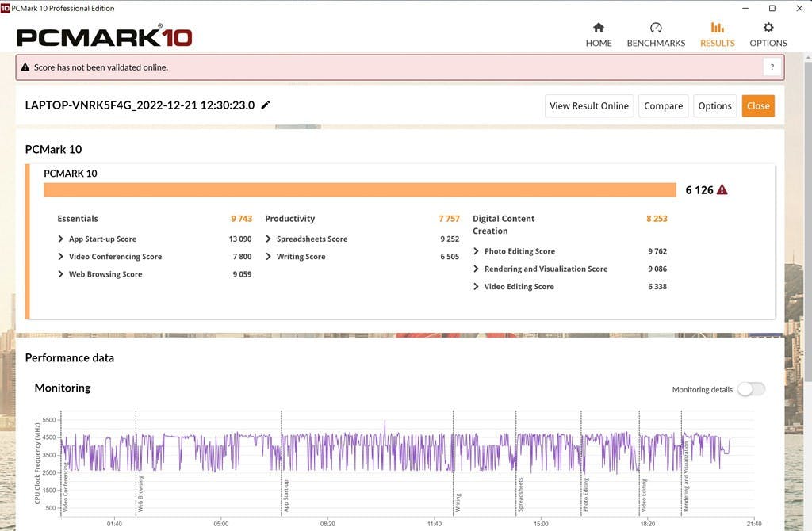Click View Result Online button
The image size is (812, 531).
pos(589,106)
